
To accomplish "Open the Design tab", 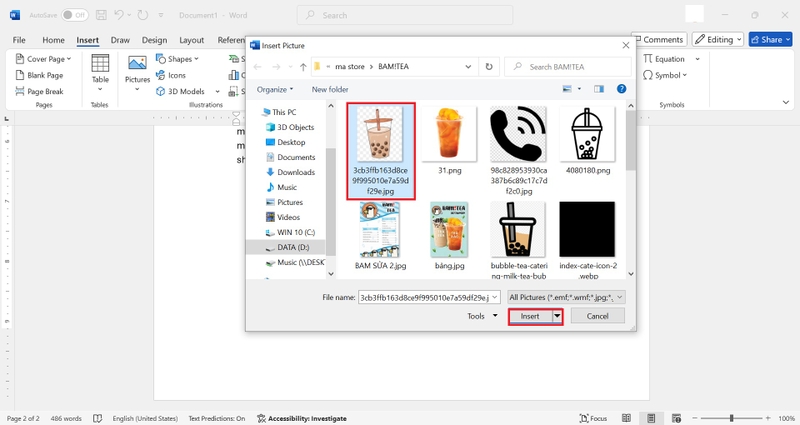I will tap(154, 40).
